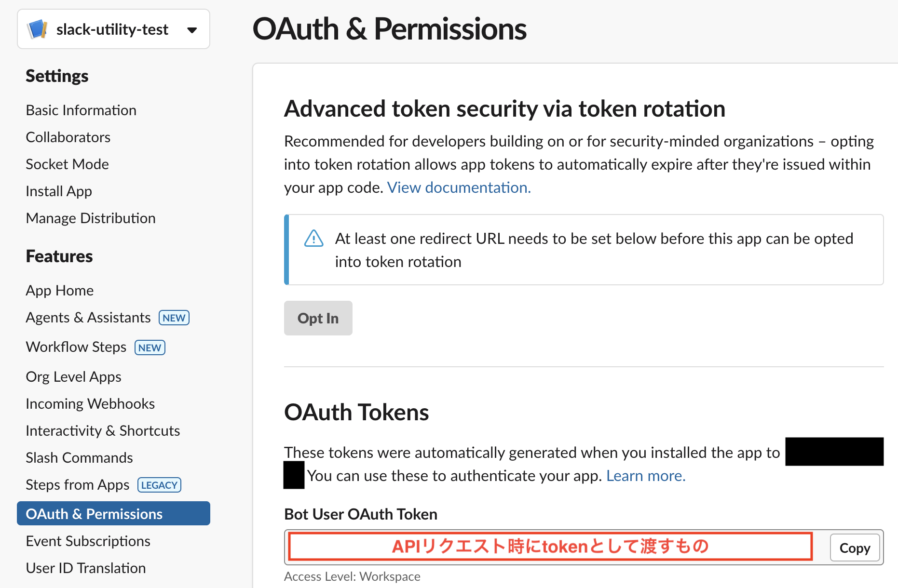Go to Socket Mode settings
The image size is (898, 588).
[x=67, y=164]
